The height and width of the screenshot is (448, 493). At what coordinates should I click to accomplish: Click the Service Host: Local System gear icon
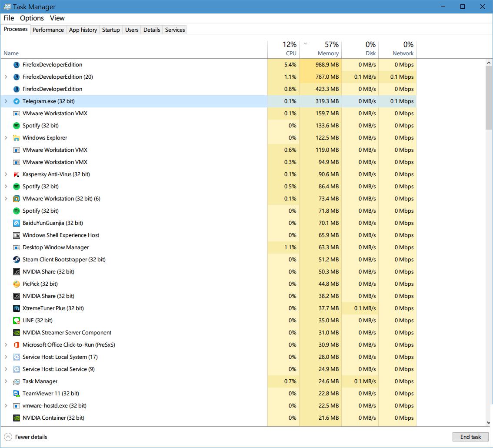tap(17, 357)
